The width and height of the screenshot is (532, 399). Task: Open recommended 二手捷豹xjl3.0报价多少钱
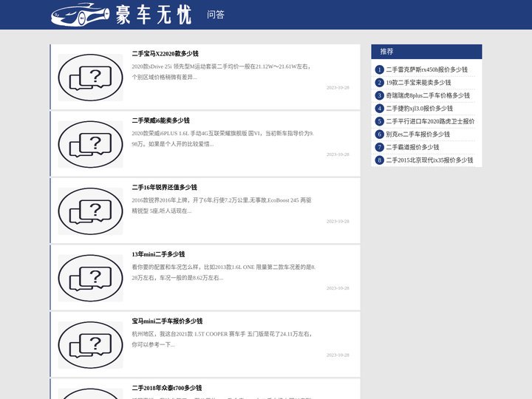pos(420,108)
